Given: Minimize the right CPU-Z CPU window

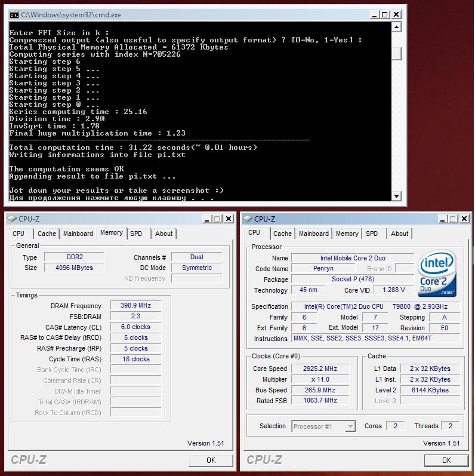Looking at the screenshot, I should (x=443, y=219).
